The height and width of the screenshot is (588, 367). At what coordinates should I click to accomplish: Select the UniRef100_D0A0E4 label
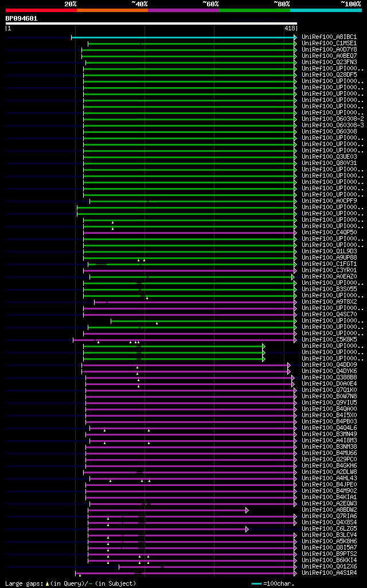coord(329,383)
